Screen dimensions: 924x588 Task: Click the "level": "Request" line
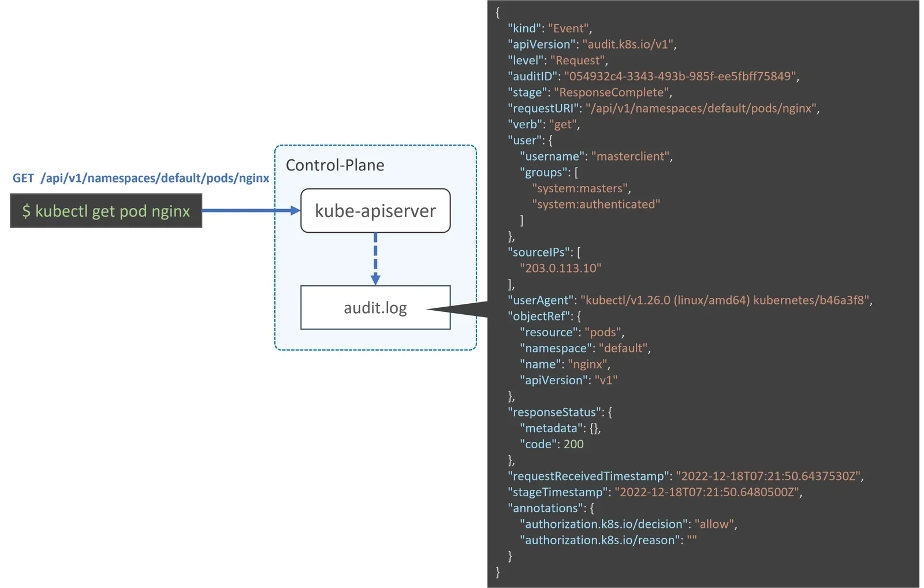click(558, 60)
